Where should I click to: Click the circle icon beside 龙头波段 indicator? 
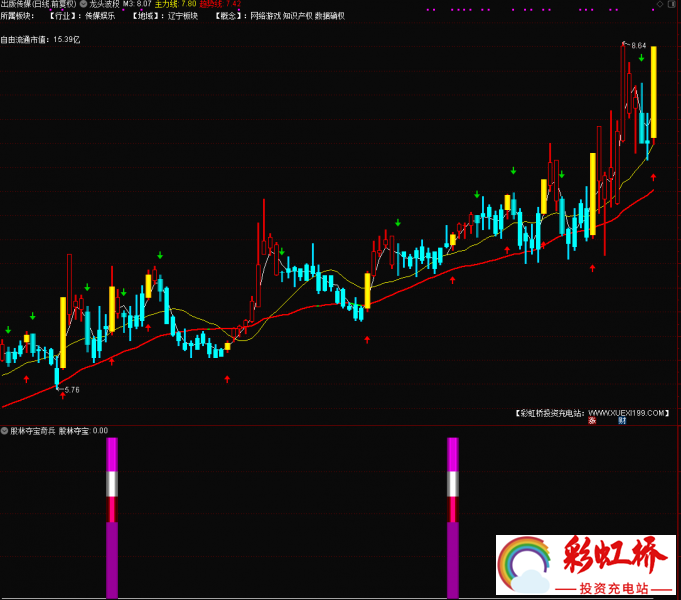point(81,4)
